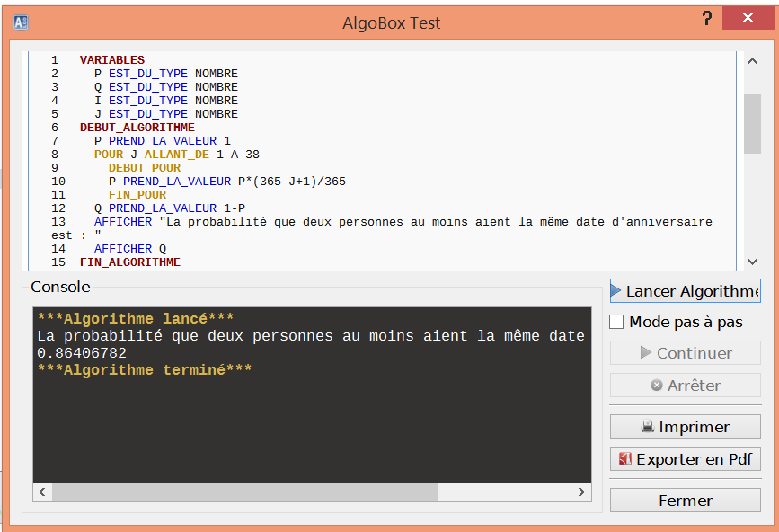Click the code editor vertical scrollbar thumb

click(x=752, y=123)
